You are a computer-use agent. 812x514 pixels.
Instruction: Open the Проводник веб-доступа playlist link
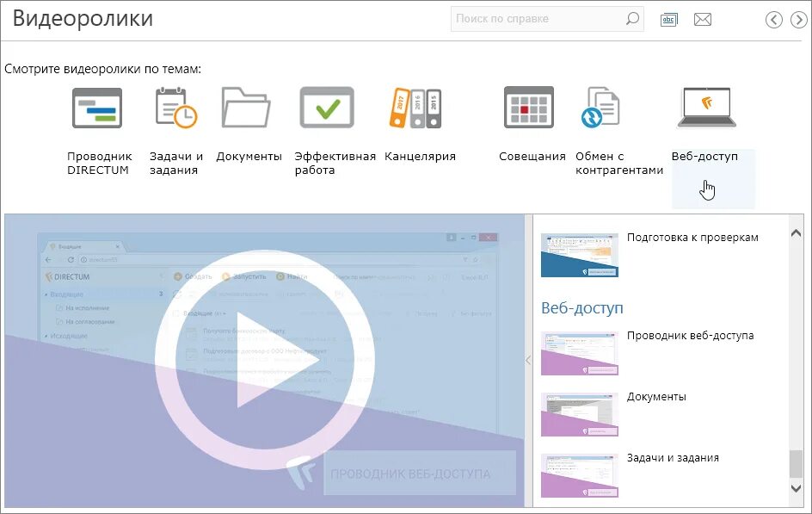691,336
